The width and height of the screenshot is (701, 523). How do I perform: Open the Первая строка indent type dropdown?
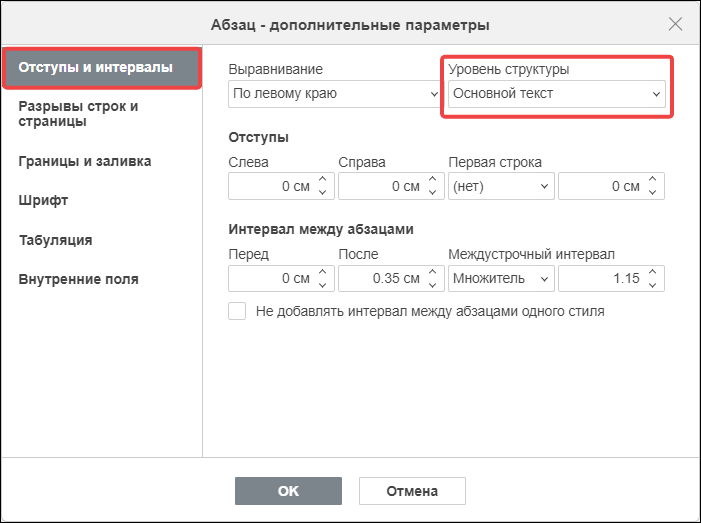coord(501,186)
